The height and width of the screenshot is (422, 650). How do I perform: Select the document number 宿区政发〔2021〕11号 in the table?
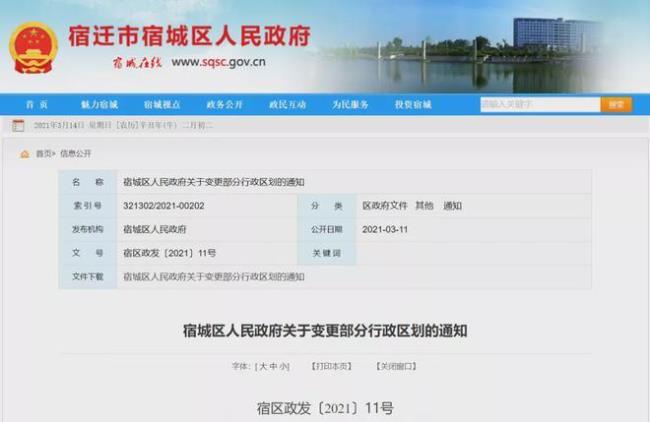pos(170,253)
